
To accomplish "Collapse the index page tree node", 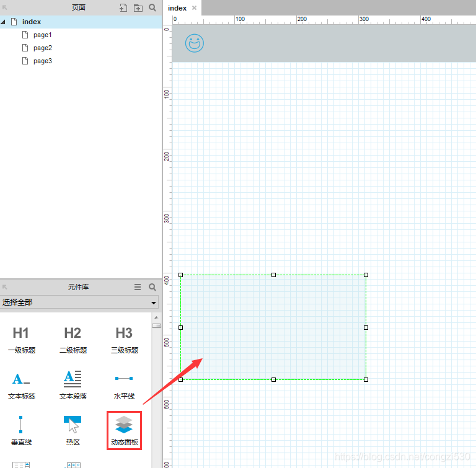I will pos(3,22).
